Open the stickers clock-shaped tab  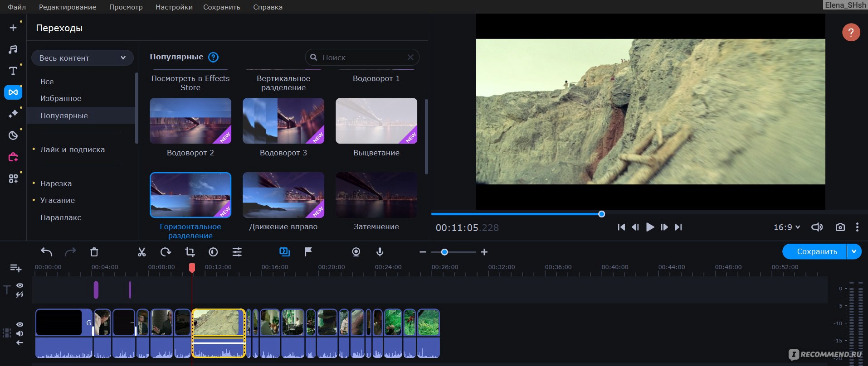[13, 135]
